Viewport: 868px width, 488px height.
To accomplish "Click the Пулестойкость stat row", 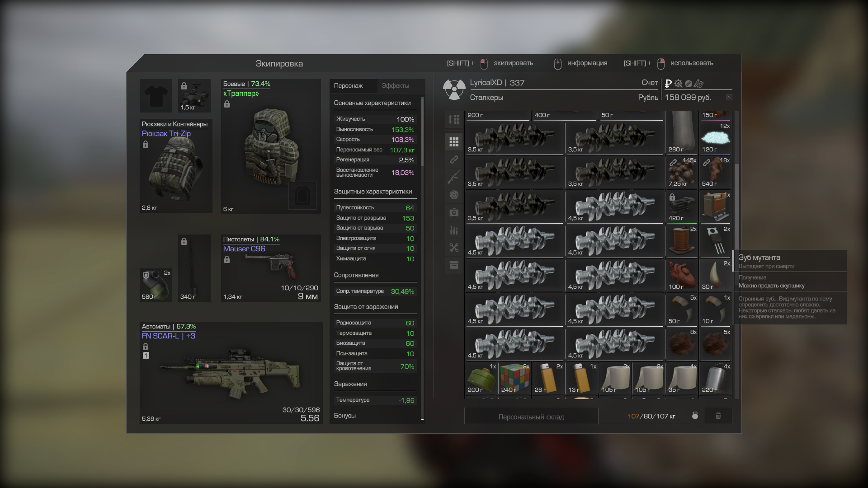I will tap(375, 207).
